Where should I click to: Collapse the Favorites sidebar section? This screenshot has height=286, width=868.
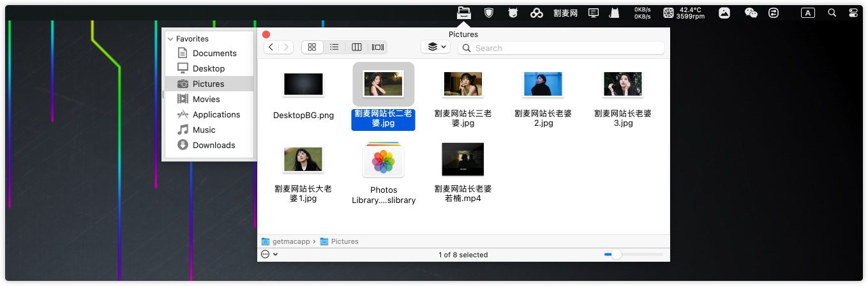pyautogui.click(x=170, y=39)
